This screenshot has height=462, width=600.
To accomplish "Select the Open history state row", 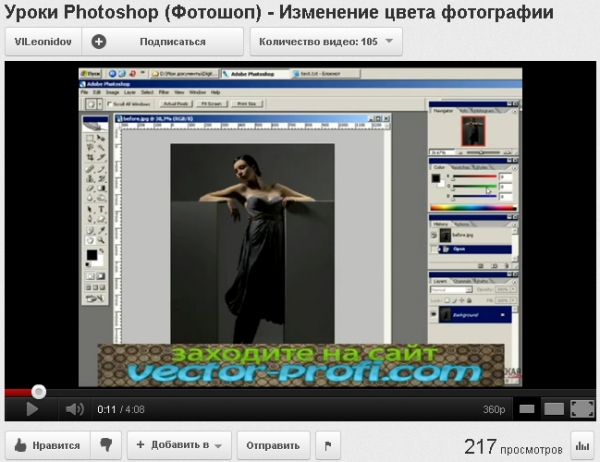I will [x=474, y=249].
